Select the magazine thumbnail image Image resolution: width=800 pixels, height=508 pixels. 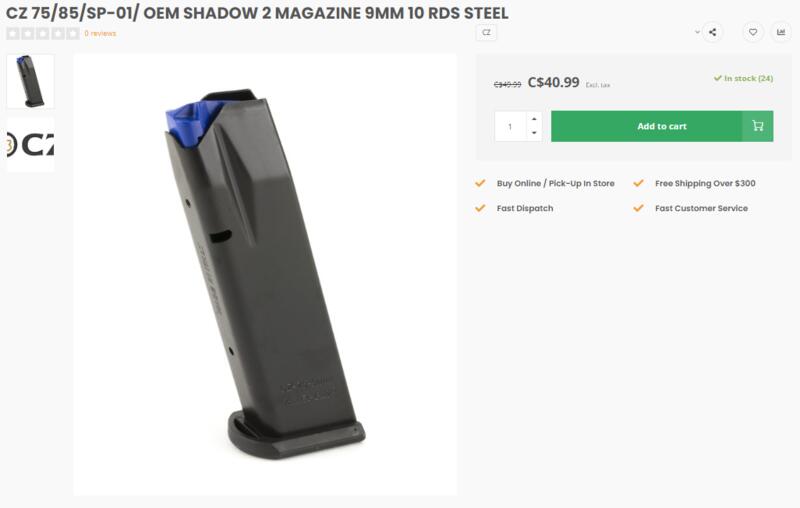coord(30,81)
